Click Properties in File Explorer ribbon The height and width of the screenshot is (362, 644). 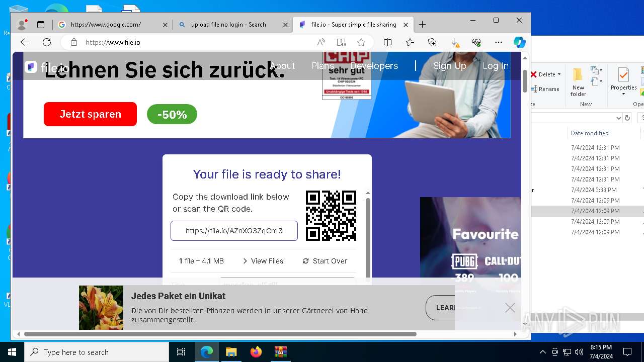(623, 80)
